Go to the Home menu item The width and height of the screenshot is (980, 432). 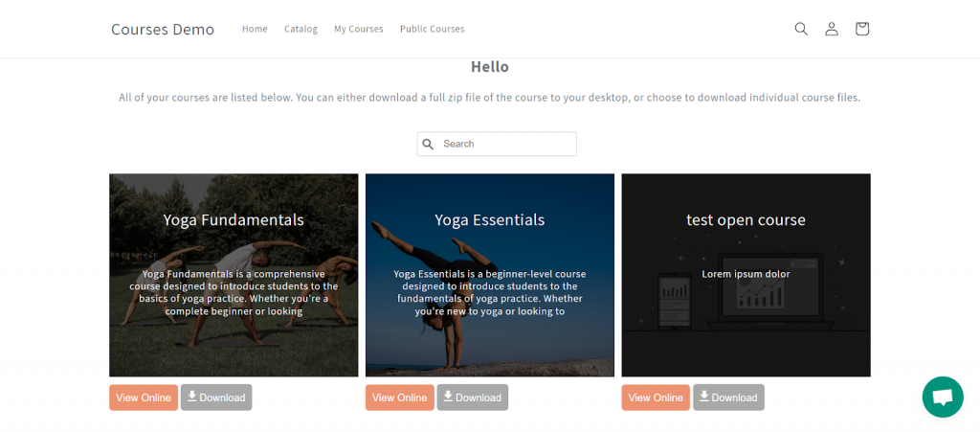pyautogui.click(x=255, y=29)
